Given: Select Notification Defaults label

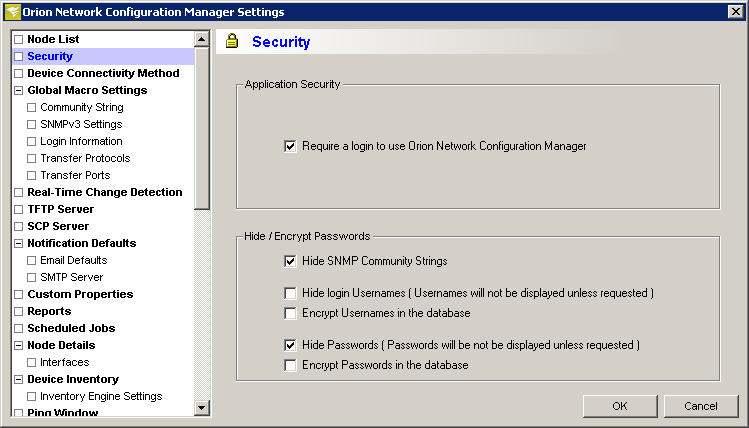Looking at the screenshot, I should point(82,243).
